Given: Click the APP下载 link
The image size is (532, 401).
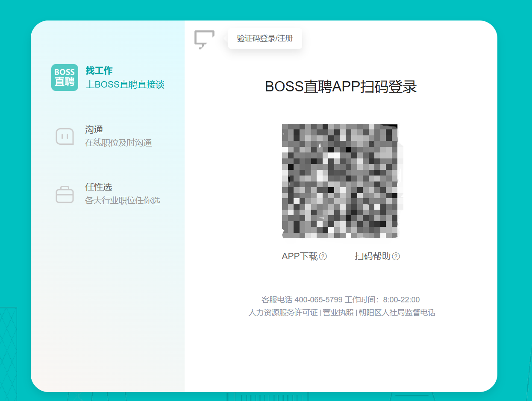Looking at the screenshot, I should 300,256.
